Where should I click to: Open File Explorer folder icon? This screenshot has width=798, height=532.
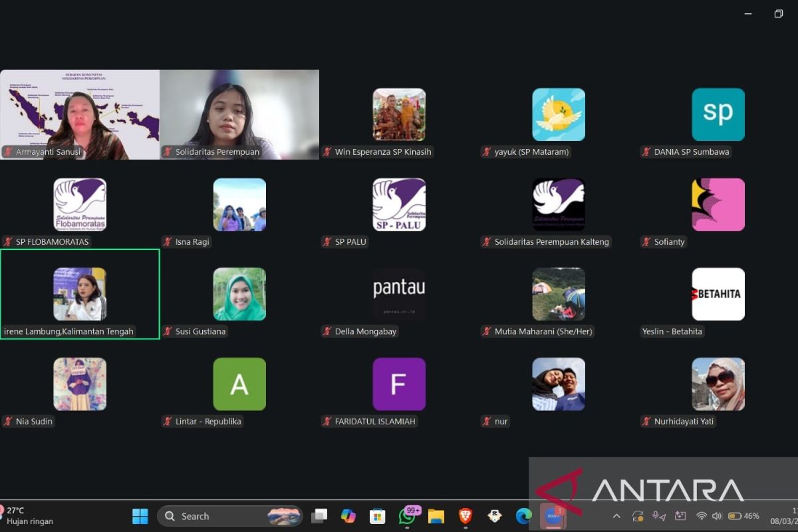click(x=436, y=516)
